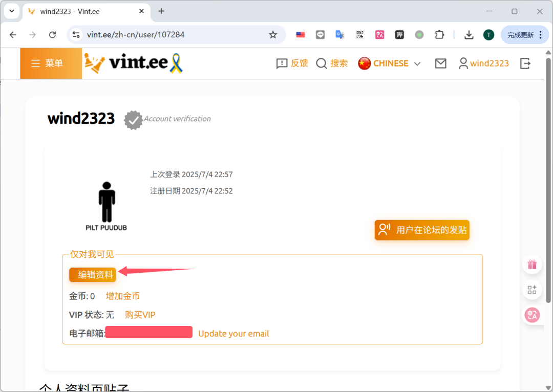553x392 pixels.
Task: Open the Extensions puzzle menu
Action: 439,35
